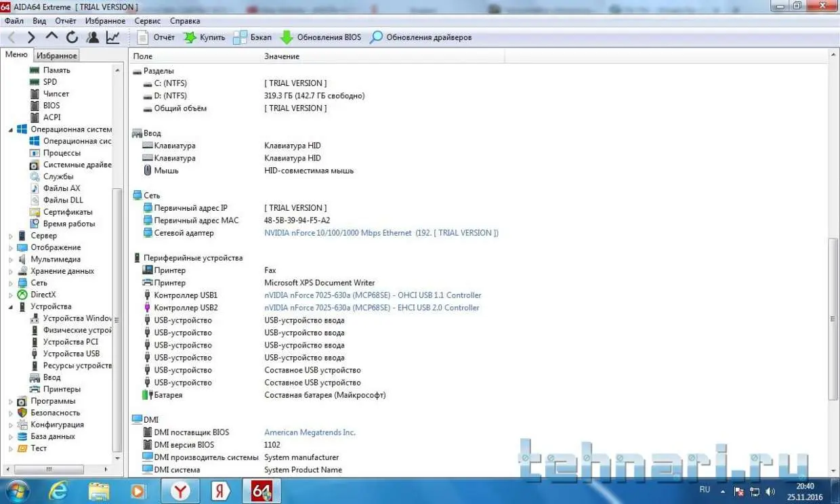Open the Избранное menu in menu bar
Viewport: 840px width, 504px height.
pyautogui.click(x=106, y=21)
